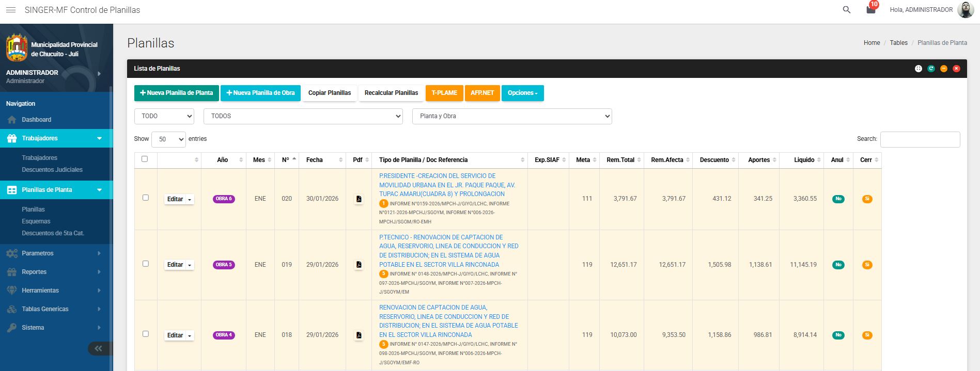This screenshot has height=371, width=980.
Task: Toggle the select-all checkbox in table header
Action: (x=145, y=159)
